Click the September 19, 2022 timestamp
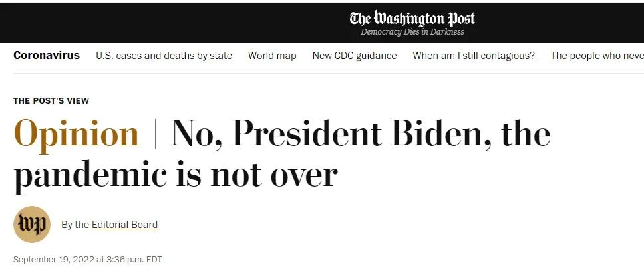The image size is (644, 277). pos(87,259)
